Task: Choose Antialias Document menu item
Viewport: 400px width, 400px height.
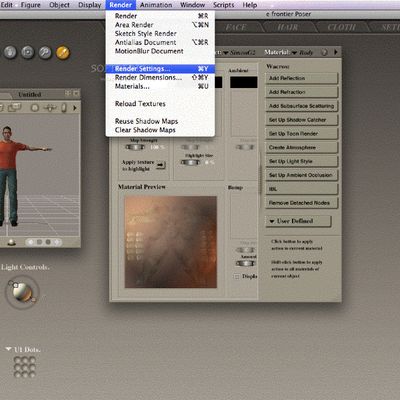Action: (x=160, y=42)
